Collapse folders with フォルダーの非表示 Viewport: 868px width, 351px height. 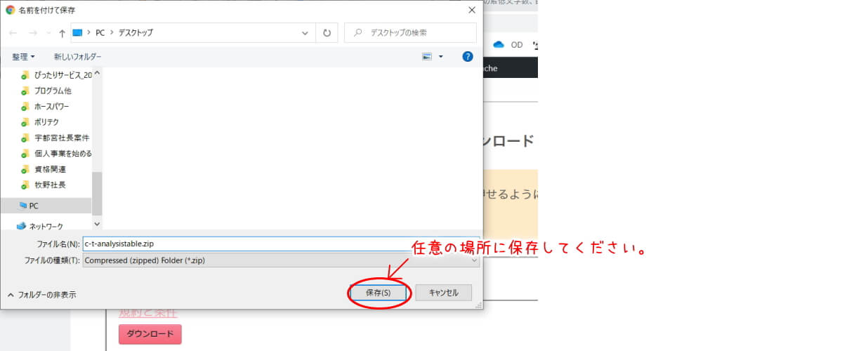point(42,295)
